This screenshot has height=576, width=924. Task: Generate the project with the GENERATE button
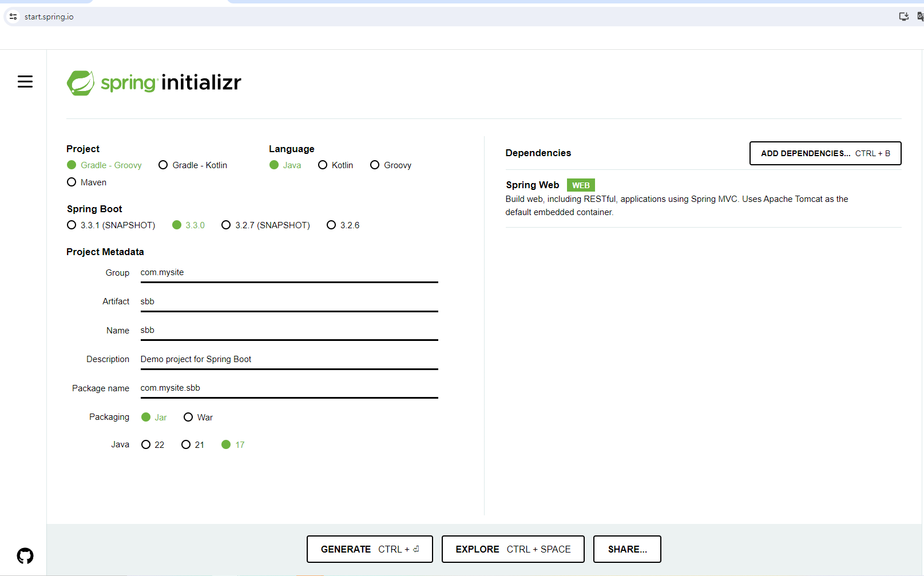click(370, 549)
